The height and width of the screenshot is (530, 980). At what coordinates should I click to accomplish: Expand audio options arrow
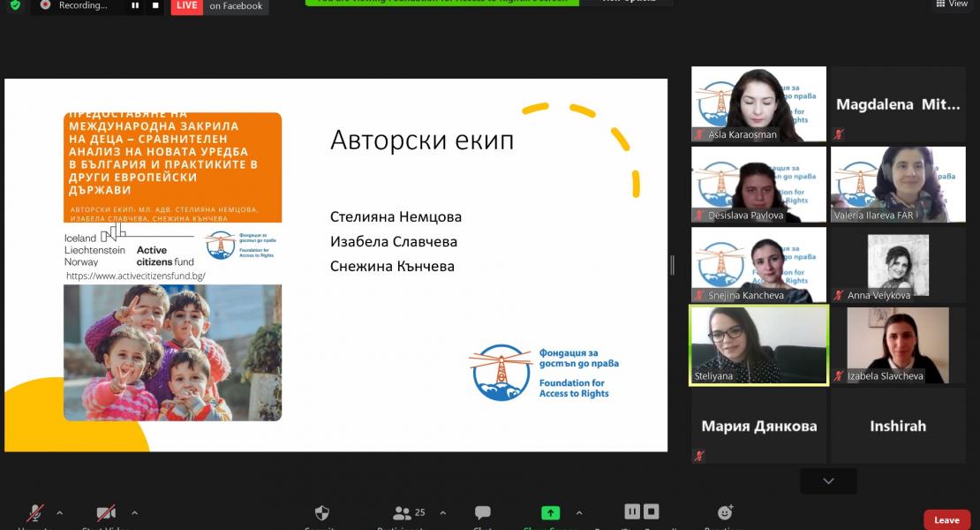[59, 513]
